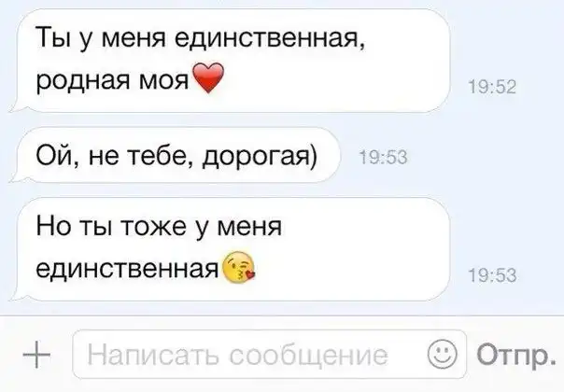This screenshot has height=392, width=564.
Task: Click the word "тебе" in second bubble
Action: tap(161, 156)
